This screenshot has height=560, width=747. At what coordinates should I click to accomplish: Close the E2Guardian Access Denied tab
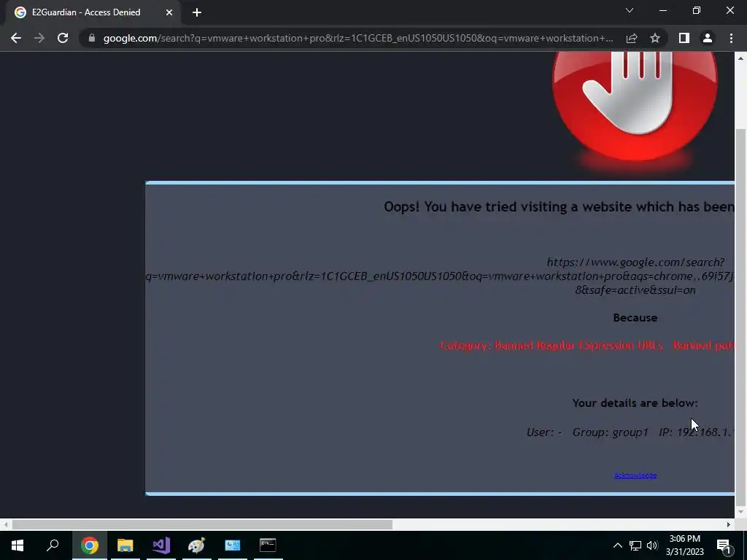169,12
